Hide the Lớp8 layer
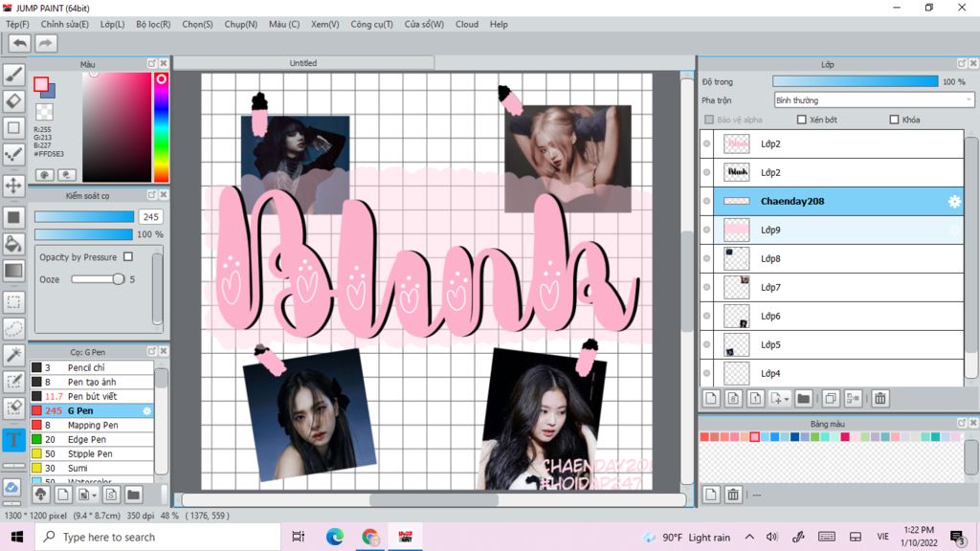The width and height of the screenshot is (980, 551). tap(707, 258)
